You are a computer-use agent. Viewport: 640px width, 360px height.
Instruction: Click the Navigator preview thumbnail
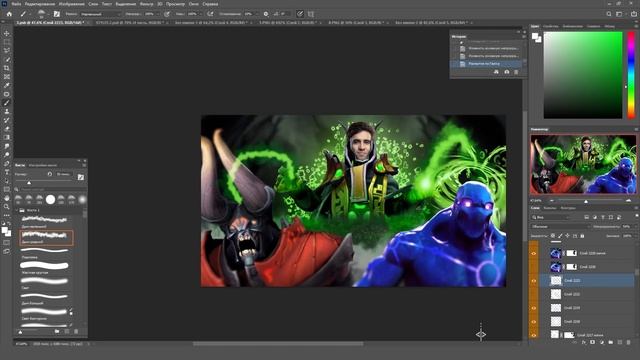pyautogui.click(x=583, y=164)
